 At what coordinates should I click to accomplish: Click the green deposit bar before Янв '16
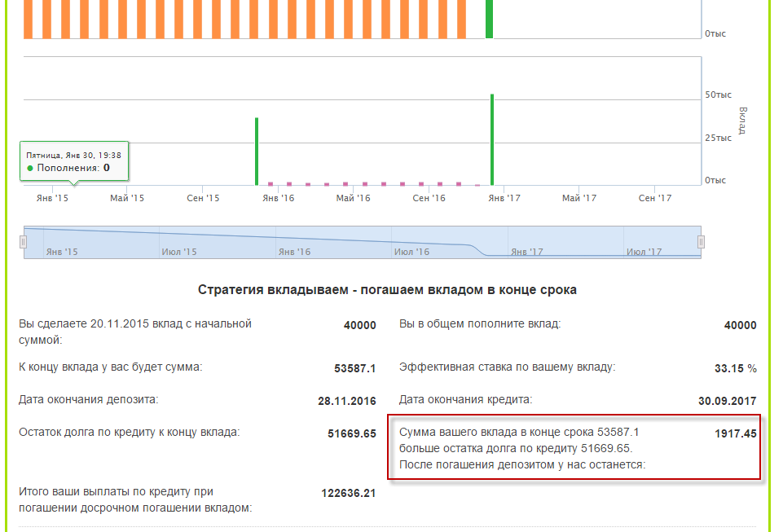(256, 152)
